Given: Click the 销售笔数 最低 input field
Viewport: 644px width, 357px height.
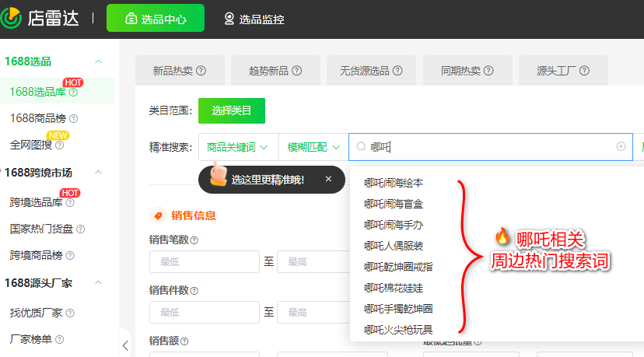Looking at the screenshot, I should point(204,262).
